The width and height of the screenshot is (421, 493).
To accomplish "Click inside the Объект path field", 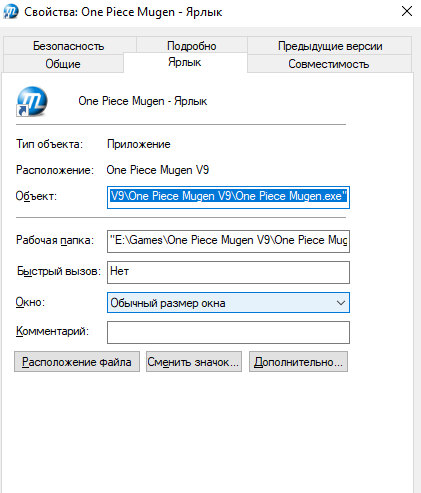I will [x=228, y=197].
